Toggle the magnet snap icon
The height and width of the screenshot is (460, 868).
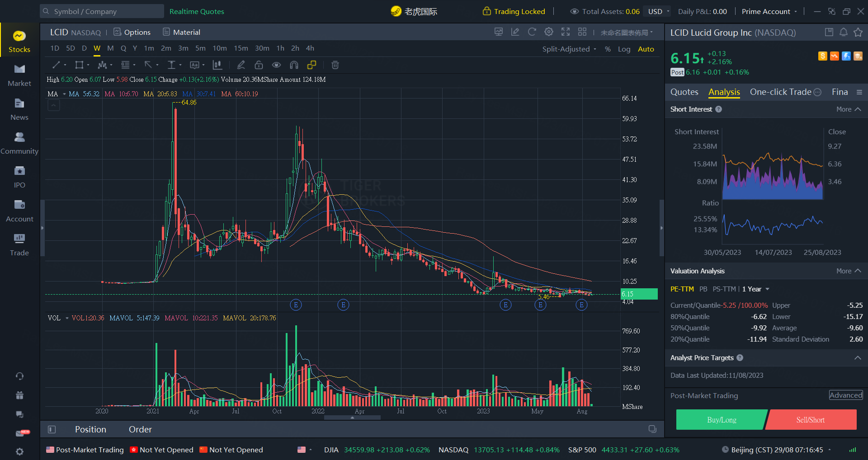[x=294, y=65]
